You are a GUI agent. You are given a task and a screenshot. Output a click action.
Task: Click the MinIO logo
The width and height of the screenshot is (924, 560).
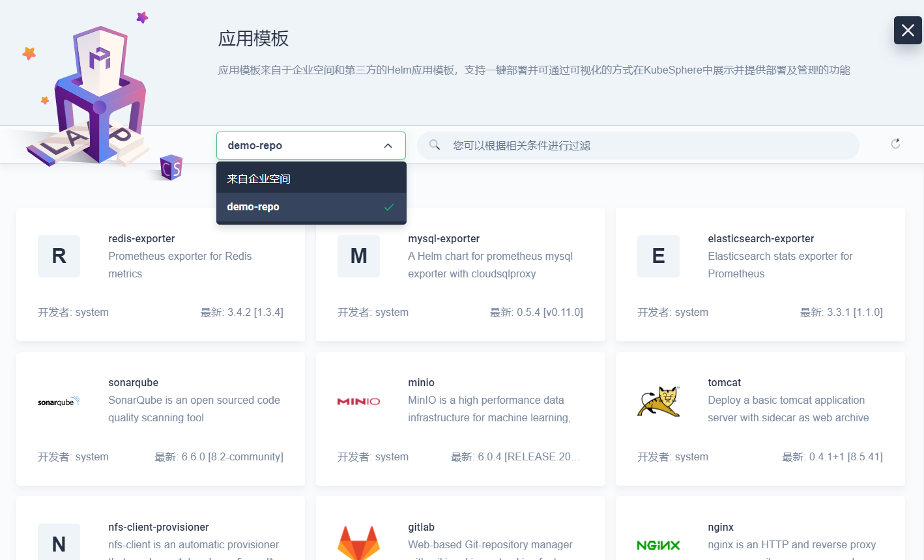tap(358, 400)
